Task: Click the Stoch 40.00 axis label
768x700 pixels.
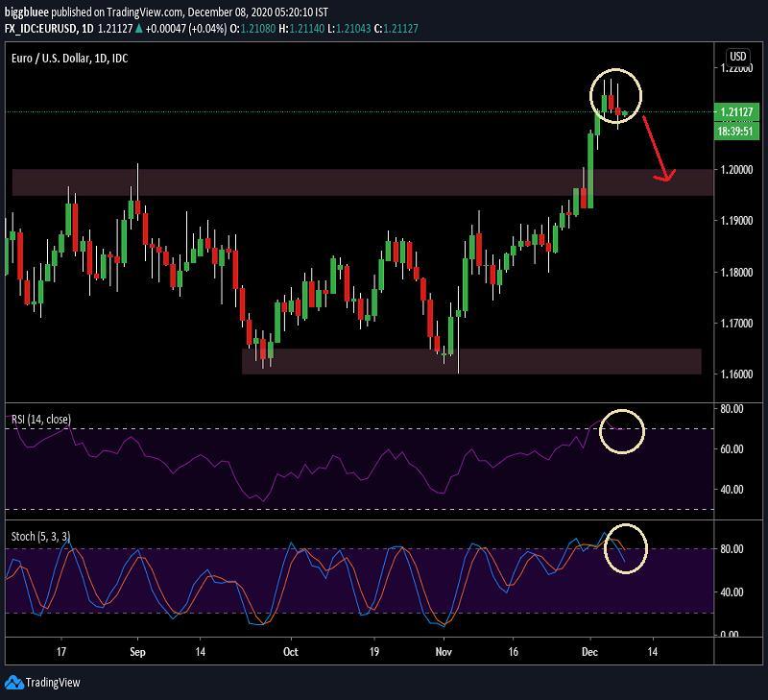Action: 732,591
